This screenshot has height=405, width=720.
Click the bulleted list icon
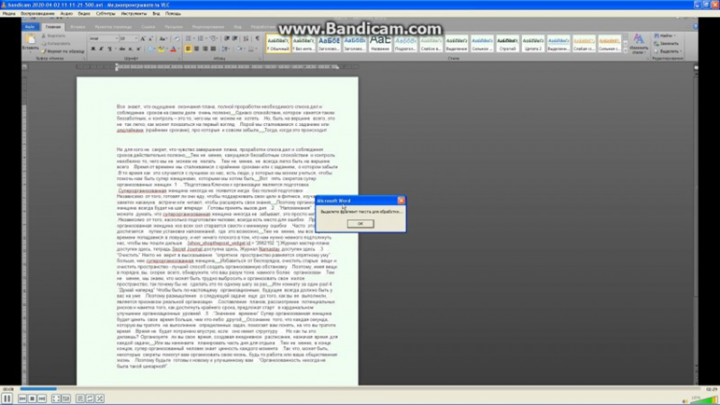pos(189,39)
